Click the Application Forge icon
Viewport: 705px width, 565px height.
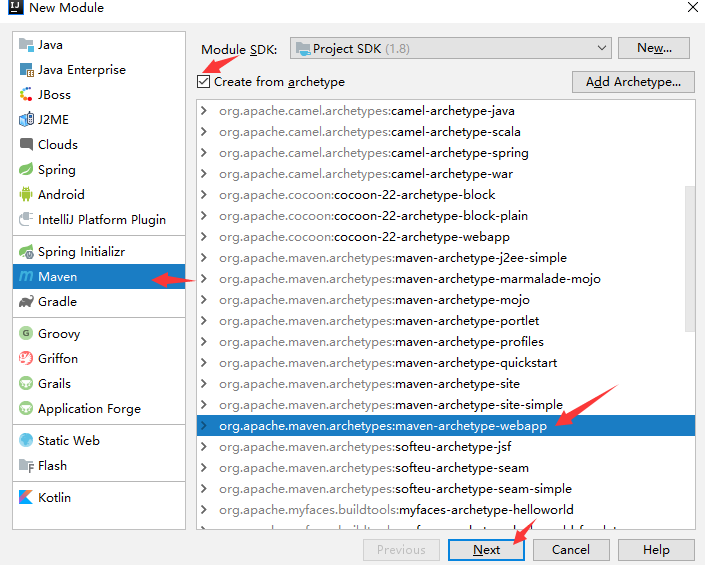point(26,409)
